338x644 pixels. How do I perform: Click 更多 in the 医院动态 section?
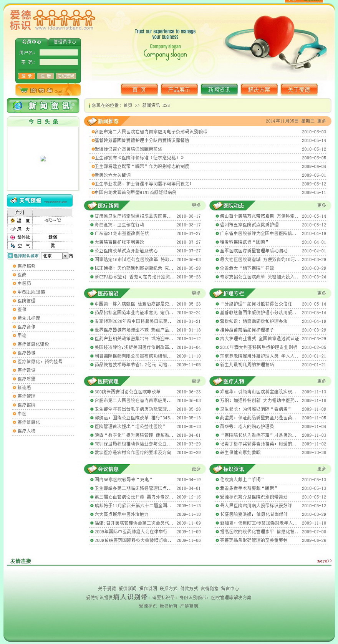click(321, 205)
